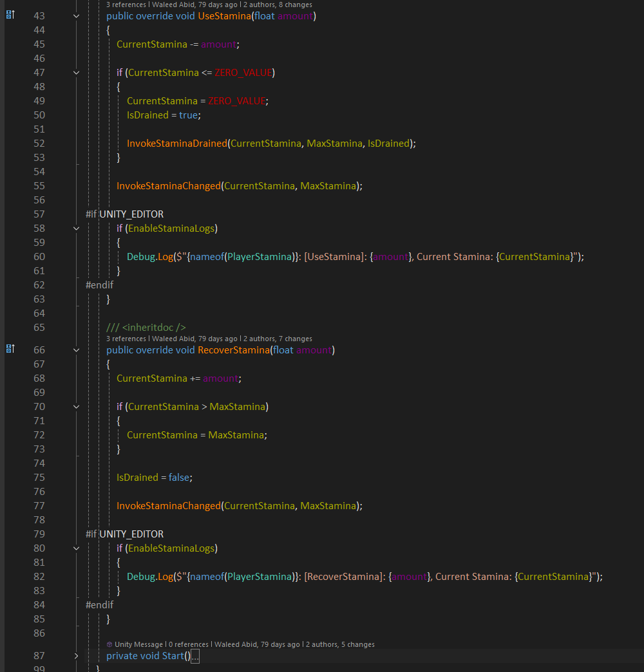This screenshot has width=644, height=672.
Task: Expand the collapsed Start method chevron
Action: pyautogui.click(x=77, y=656)
